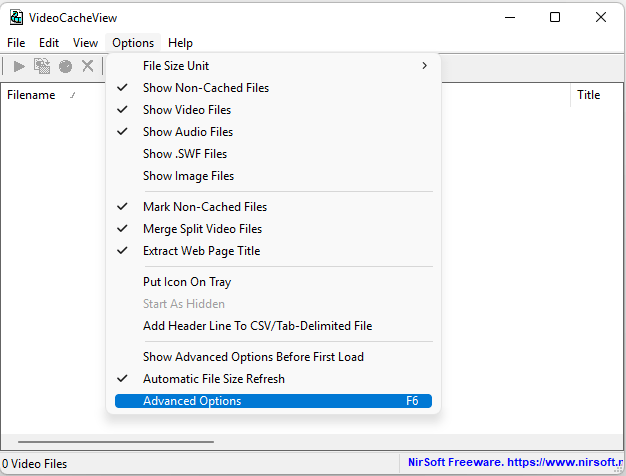Enable Show Image Files
This screenshot has width=626, height=476.
coord(273,176)
